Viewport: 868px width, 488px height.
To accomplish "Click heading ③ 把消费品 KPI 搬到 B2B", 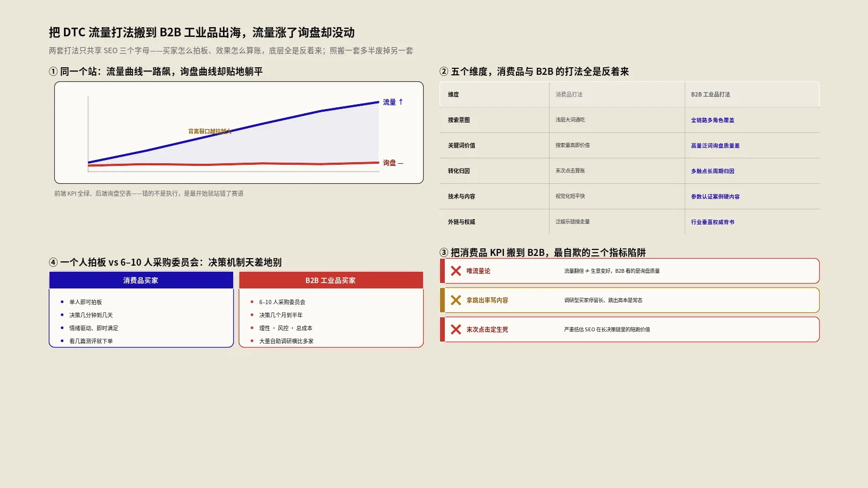I will point(542,253).
